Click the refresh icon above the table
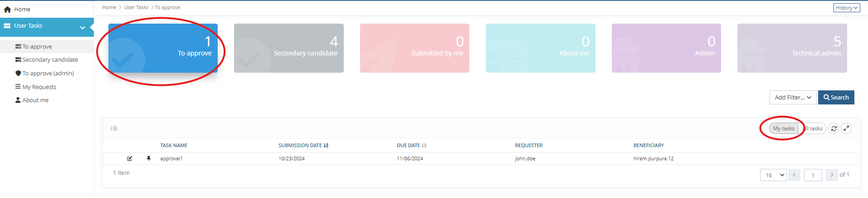 tap(834, 129)
